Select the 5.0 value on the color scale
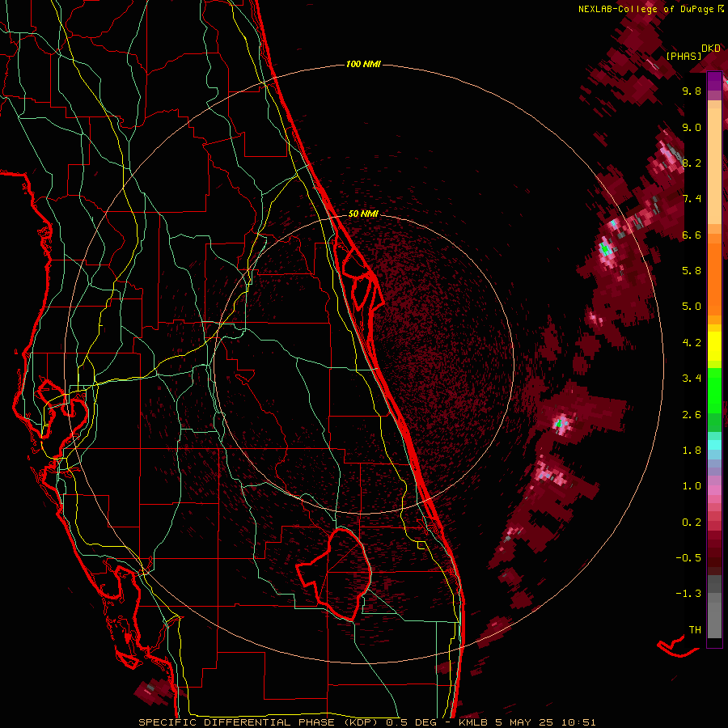This screenshot has width=728, height=728. coord(692,307)
